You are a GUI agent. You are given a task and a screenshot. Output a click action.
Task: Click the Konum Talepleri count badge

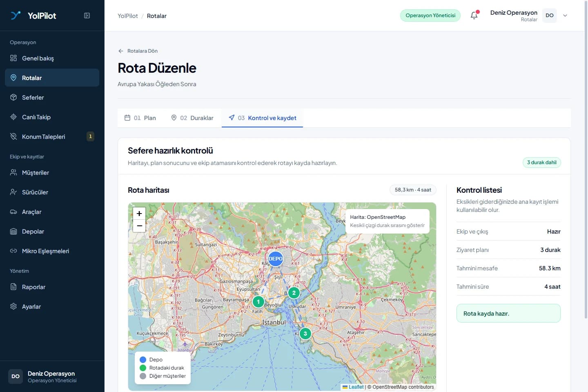[91, 136]
